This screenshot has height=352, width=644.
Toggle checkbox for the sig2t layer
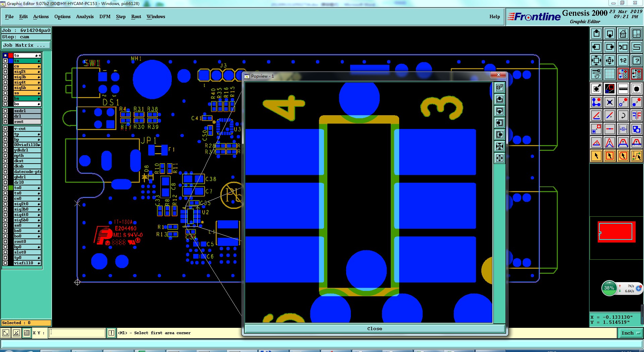(5, 72)
